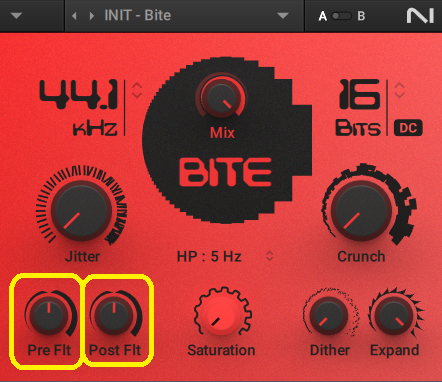This screenshot has width=442, height=382.
Task: Open the preset list dropdown arrow
Action: point(283,16)
